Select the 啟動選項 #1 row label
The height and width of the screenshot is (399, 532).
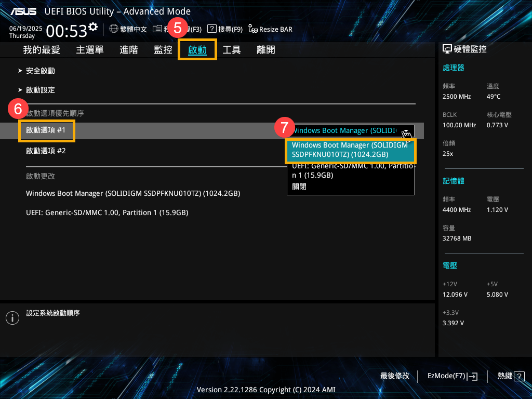coord(46,130)
